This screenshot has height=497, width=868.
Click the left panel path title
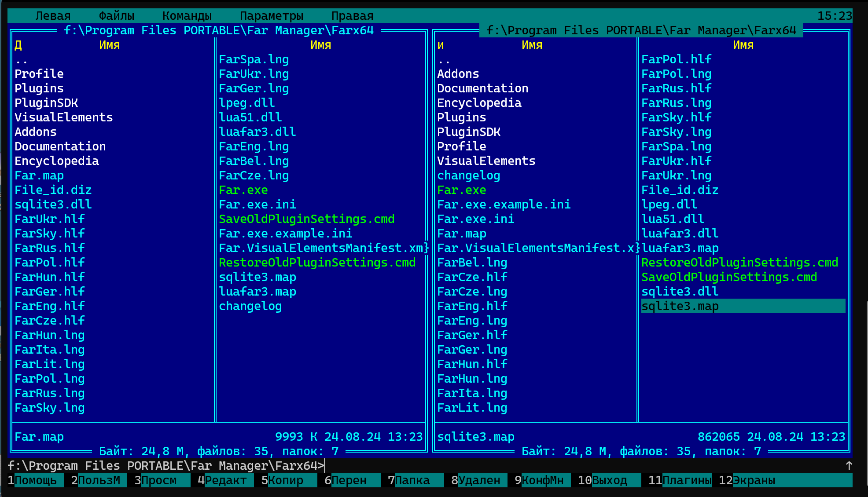(x=219, y=30)
